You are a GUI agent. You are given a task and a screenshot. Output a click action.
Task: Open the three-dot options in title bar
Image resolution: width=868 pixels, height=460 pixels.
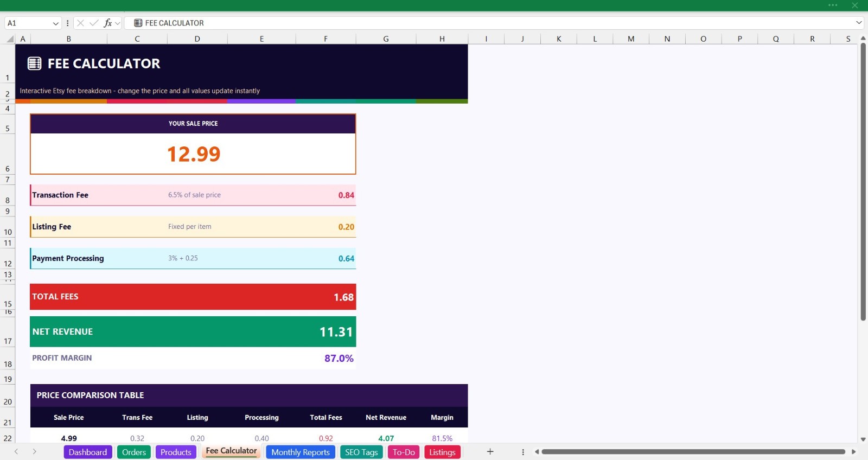(x=833, y=5)
